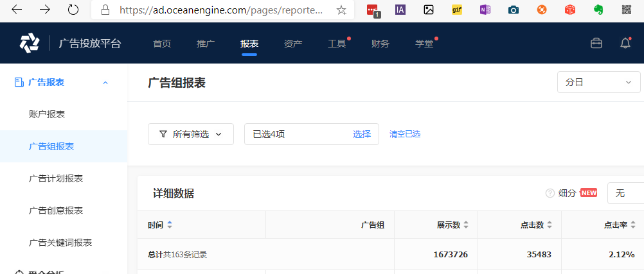Image resolution: width=644 pixels, height=274 pixels.
Task: Open the 分日 granularity dropdown
Action: point(598,82)
